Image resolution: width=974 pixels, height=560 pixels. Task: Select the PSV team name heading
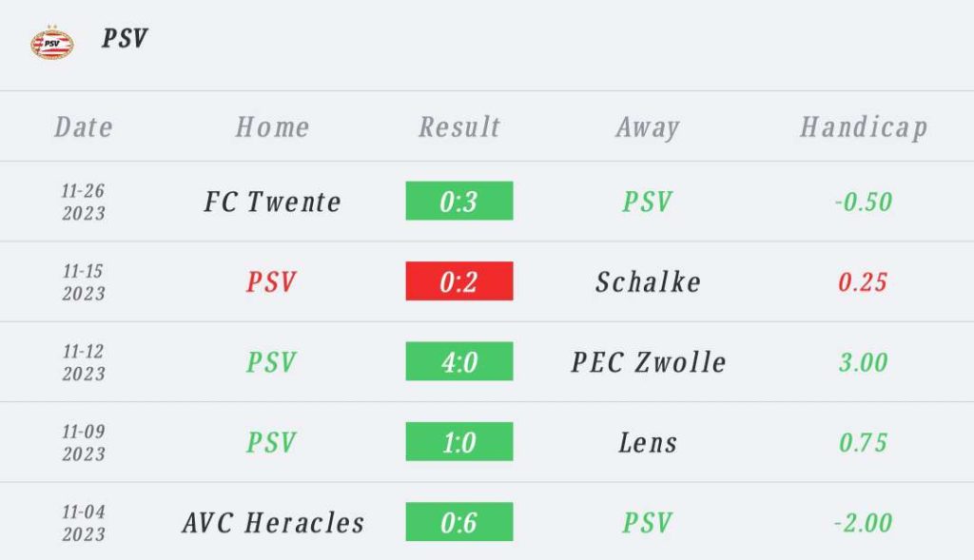(x=125, y=38)
